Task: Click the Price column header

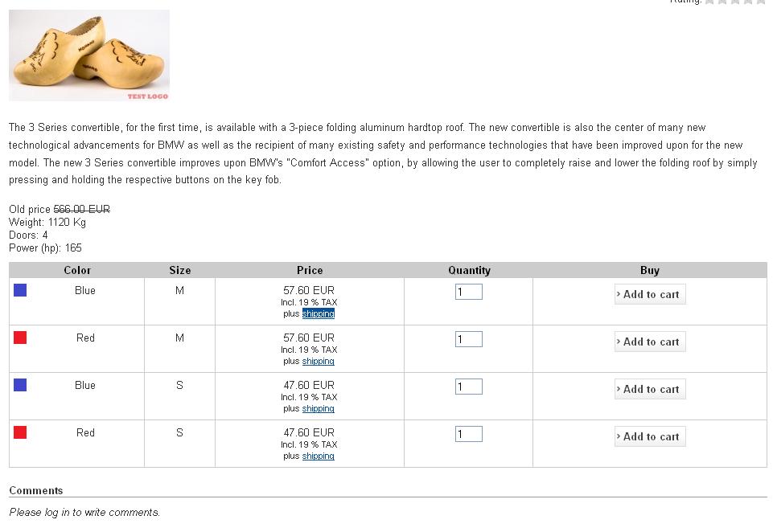Action: pyautogui.click(x=310, y=270)
